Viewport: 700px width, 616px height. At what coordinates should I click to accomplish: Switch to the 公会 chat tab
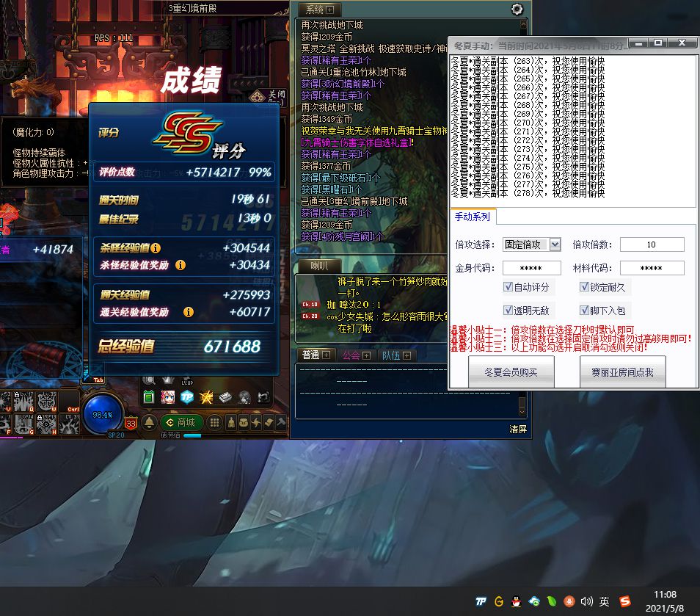[x=356, y=355]
